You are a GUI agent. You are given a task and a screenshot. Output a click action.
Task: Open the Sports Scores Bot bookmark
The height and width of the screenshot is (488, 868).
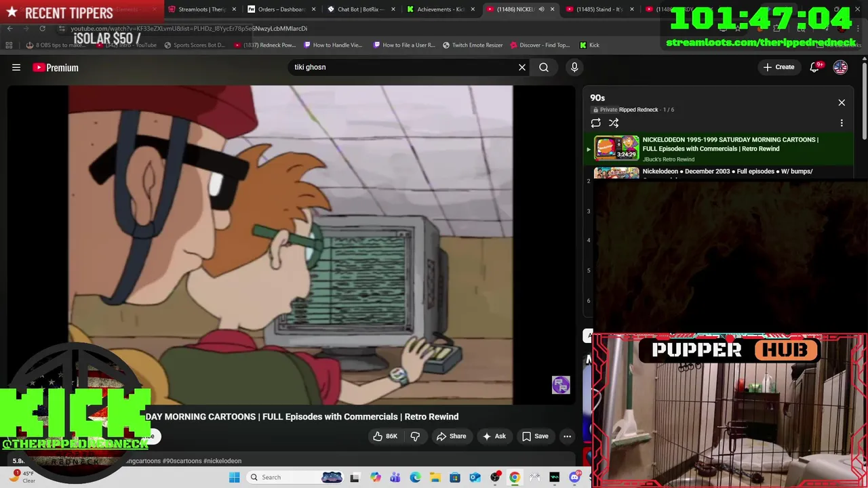[194, 45]
